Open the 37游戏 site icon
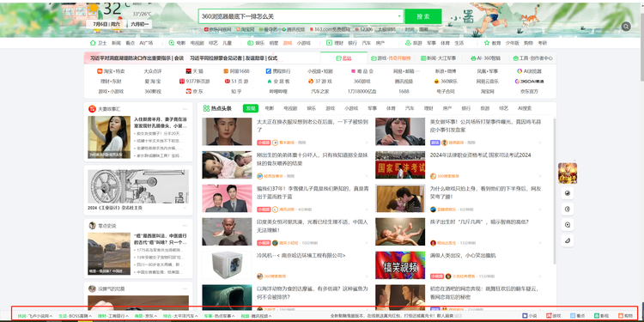This screenshot has width=644, height=322. pyautogui.click(x=311, y=82)
